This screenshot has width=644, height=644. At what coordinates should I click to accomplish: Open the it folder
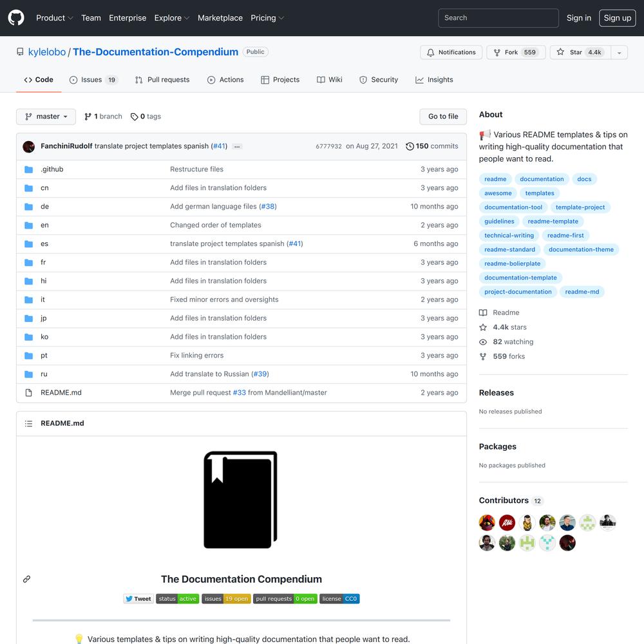[43, 300]
